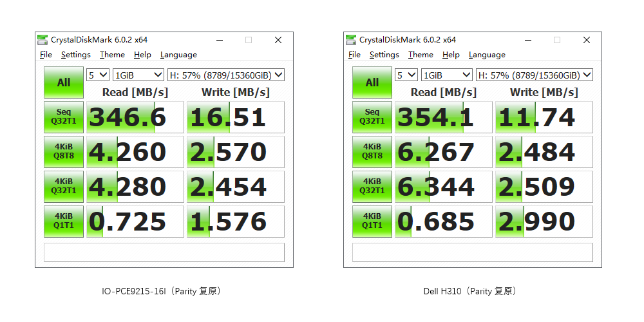Expand test count dropdown in left window

[x=98, y=75]
